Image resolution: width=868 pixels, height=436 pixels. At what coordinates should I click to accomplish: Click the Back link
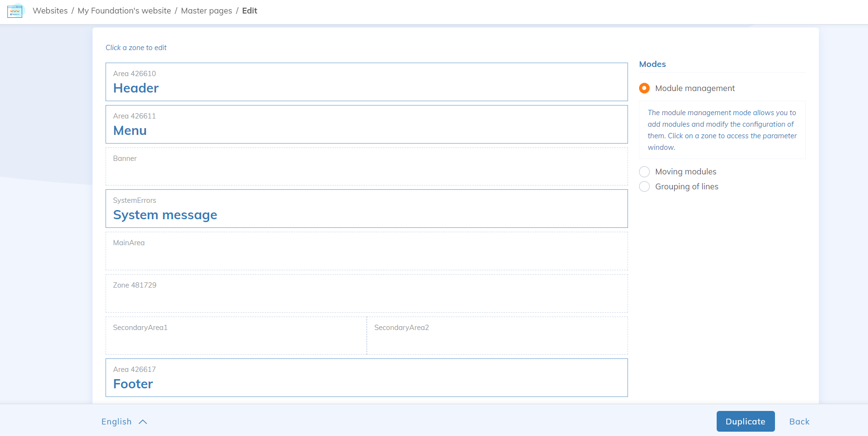(x=799, y=422)
